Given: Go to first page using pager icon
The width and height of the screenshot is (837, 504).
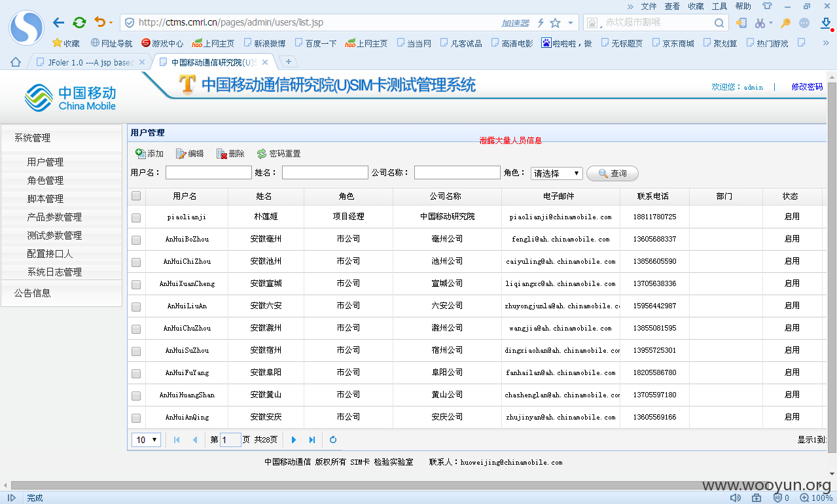Looking at the screenshot, I should [177, 440].
